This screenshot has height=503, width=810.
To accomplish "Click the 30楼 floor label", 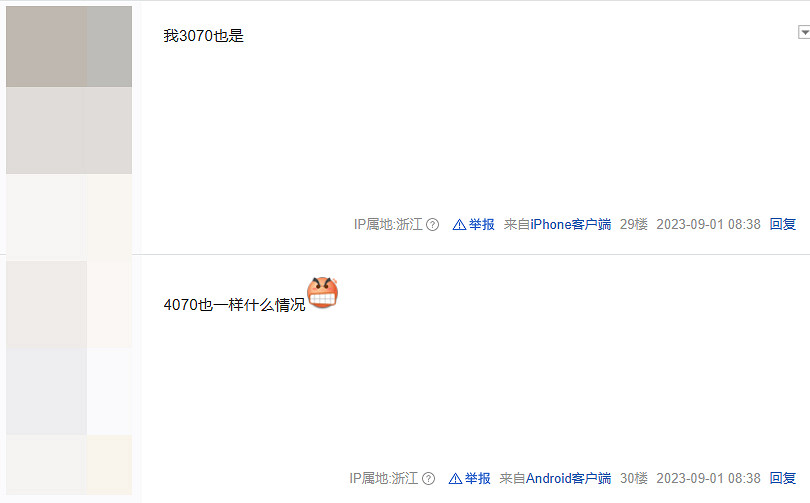I will (x=634, y=479).
